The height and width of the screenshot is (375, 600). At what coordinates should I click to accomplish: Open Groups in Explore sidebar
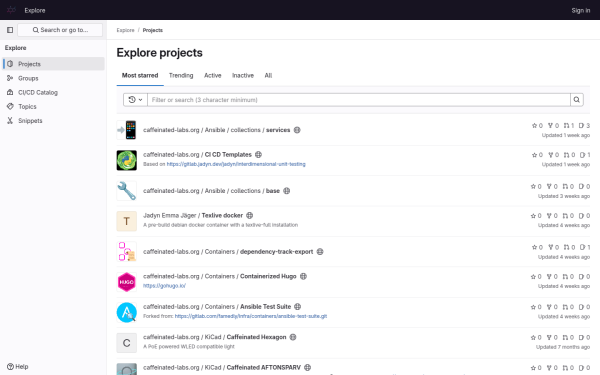click(x=54, y=78)
